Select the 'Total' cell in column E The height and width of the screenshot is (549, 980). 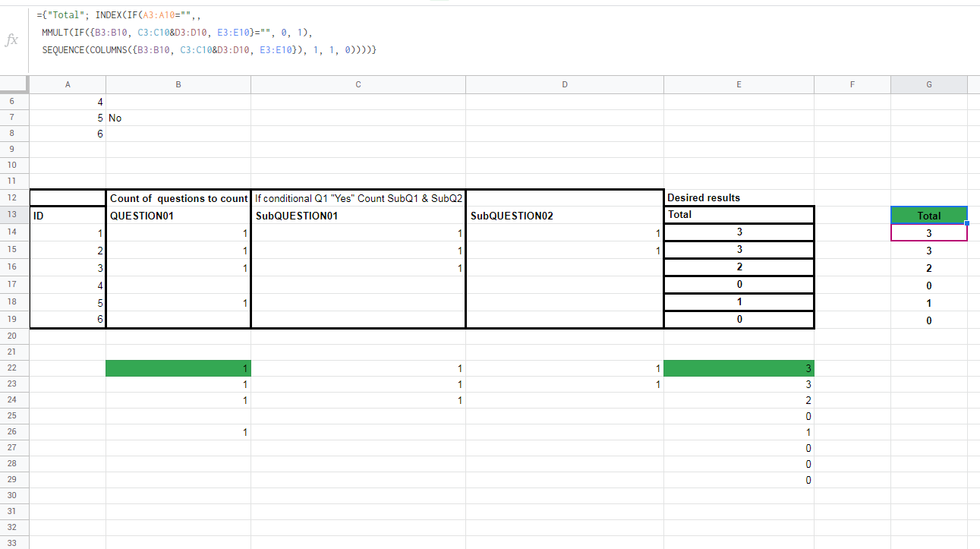pos(739,215)
